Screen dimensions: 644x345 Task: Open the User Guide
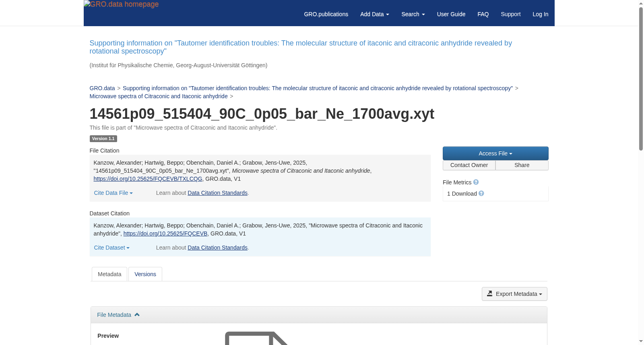451,14
